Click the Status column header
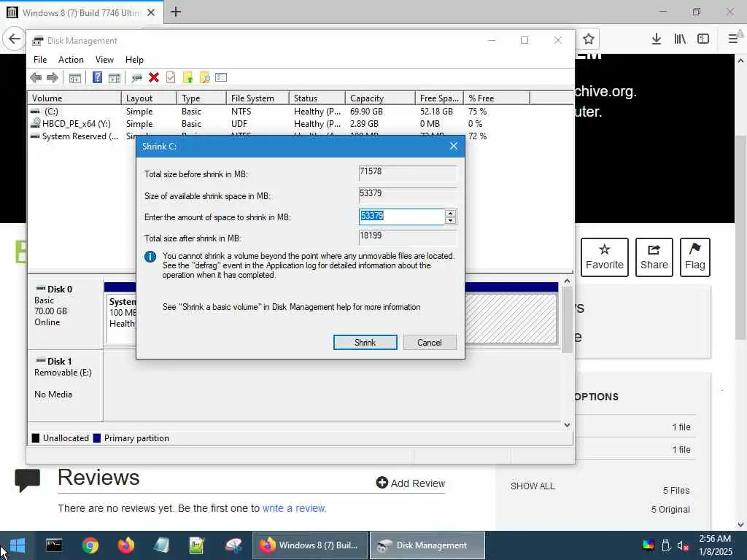This screenshot has height=560, width=747. pyautogui.click(x=317, y=98)
